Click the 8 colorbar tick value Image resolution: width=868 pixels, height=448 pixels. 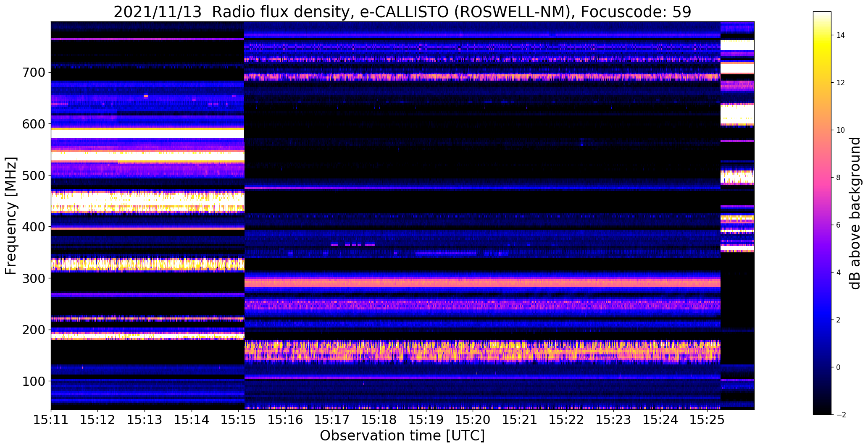pos(839,178)
